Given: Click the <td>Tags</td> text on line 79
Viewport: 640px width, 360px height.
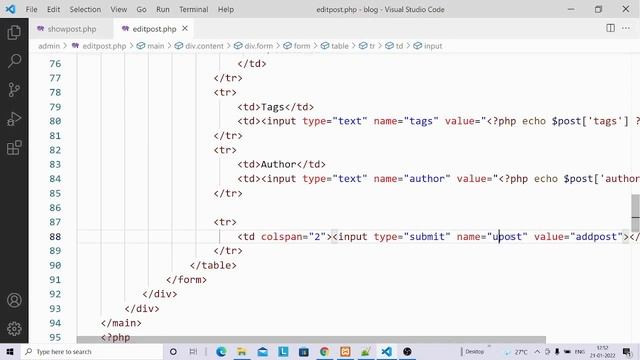Looking at the screenshot, I should click(276, 107).
